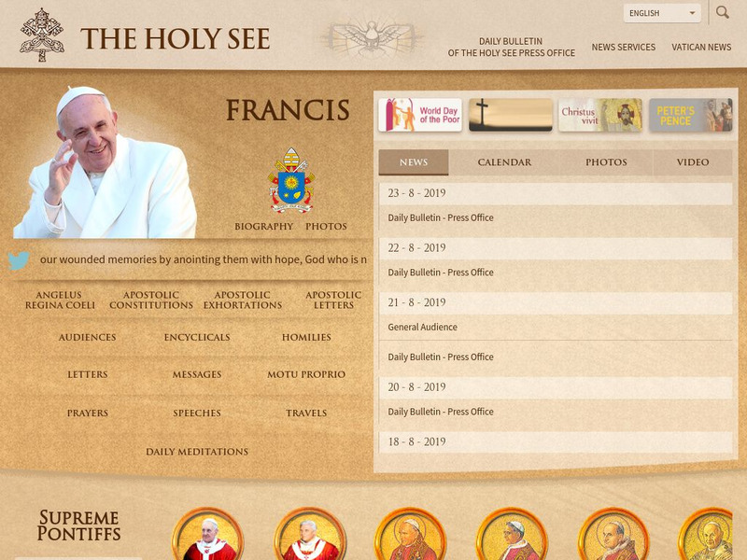Open VATICAN NEWS in the header
Screen dimensions: 747x560
click(x=701, y=48)
